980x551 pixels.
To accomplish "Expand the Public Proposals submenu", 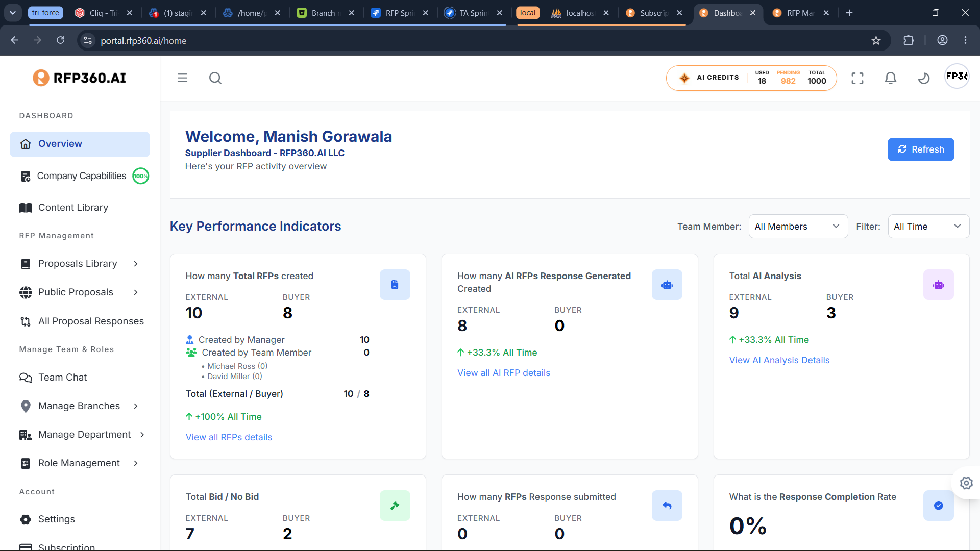I will [x=136, y=292].
